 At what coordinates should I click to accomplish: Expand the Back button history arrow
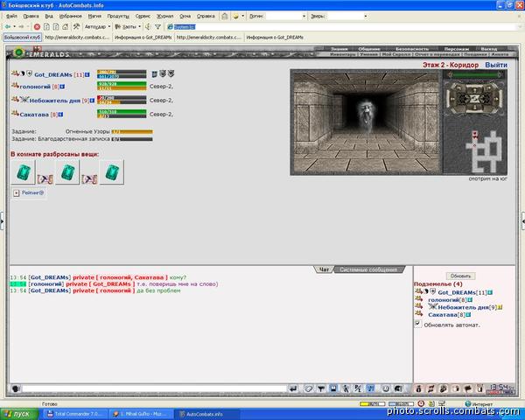14,27
